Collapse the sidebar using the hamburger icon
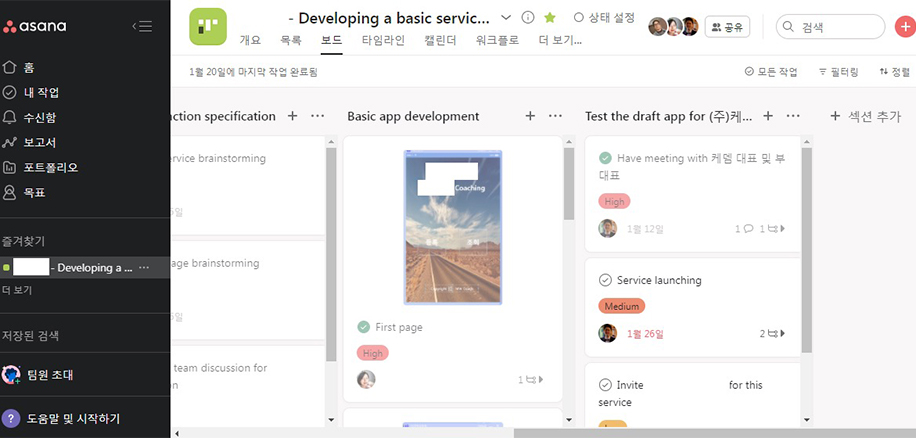 (142, 26)
